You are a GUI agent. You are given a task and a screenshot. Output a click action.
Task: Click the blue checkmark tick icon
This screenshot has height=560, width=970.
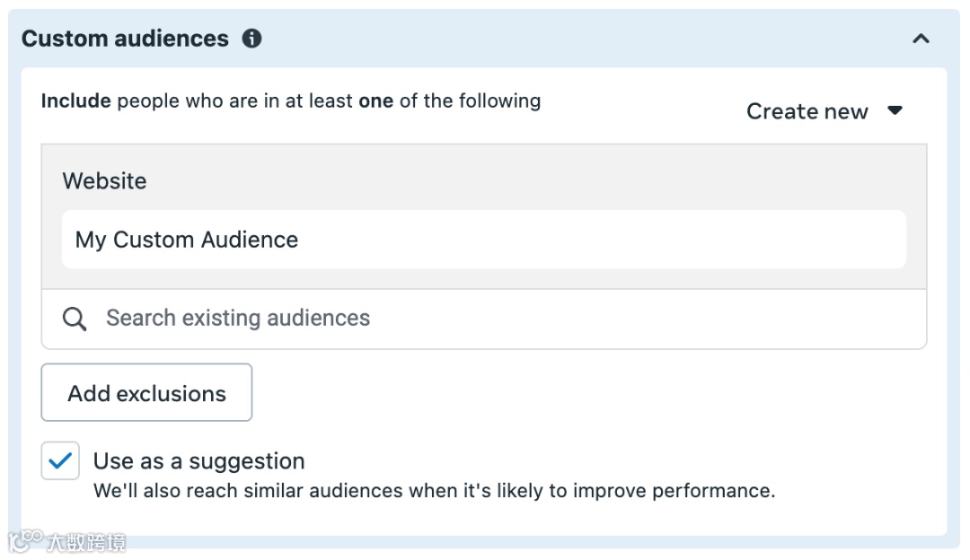60,461
